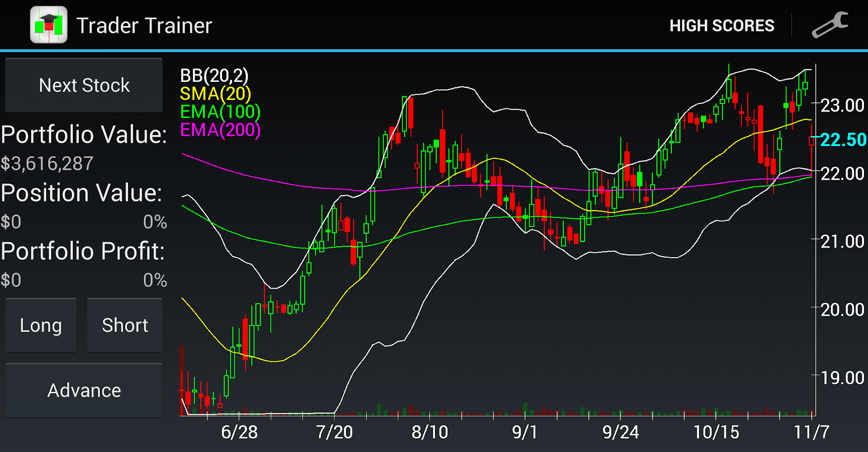Select the magenta EMA(200) legend label
The image size is (868, 452).
tap(220, 130)
